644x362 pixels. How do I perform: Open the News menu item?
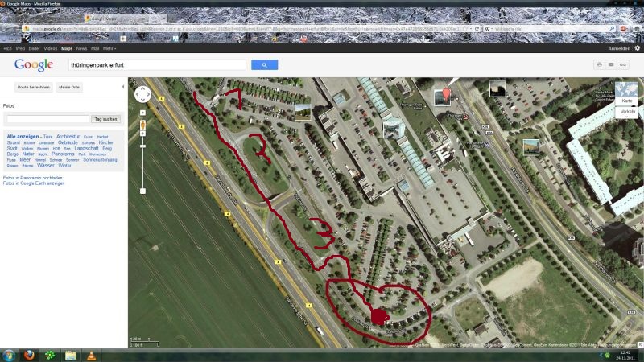click(x=81, y=48)
